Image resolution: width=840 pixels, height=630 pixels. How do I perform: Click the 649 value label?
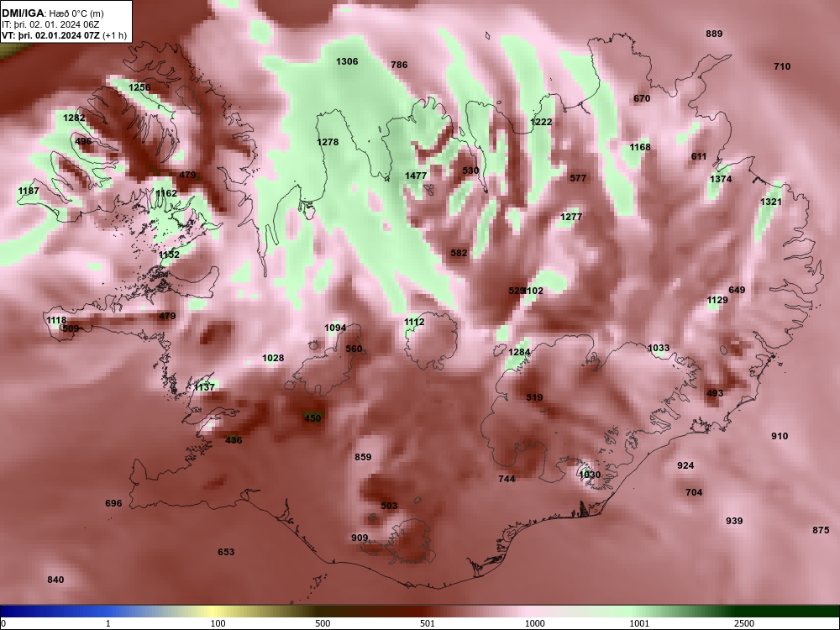pos(737,291)
